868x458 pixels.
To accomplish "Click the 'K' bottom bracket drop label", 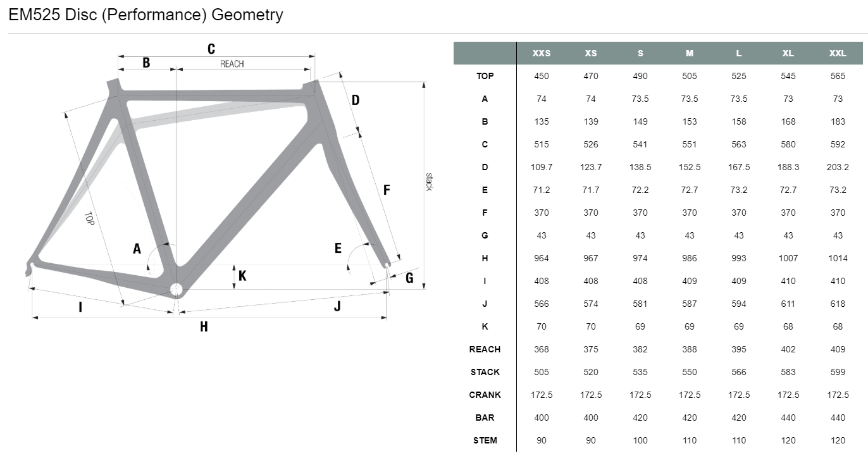I will point(242,276).
